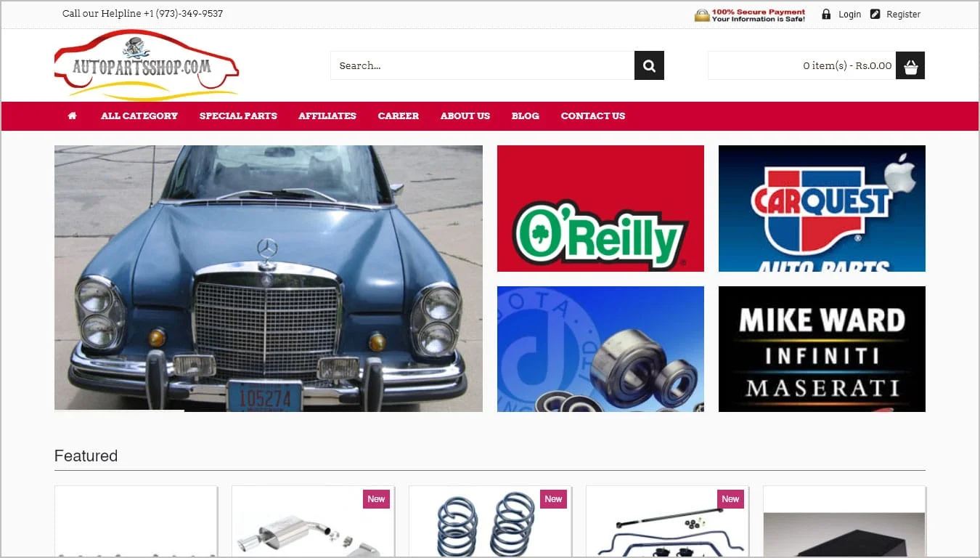Open the O'Reilly banner
This screenshot has height=558, width=980.
(600, 209)
